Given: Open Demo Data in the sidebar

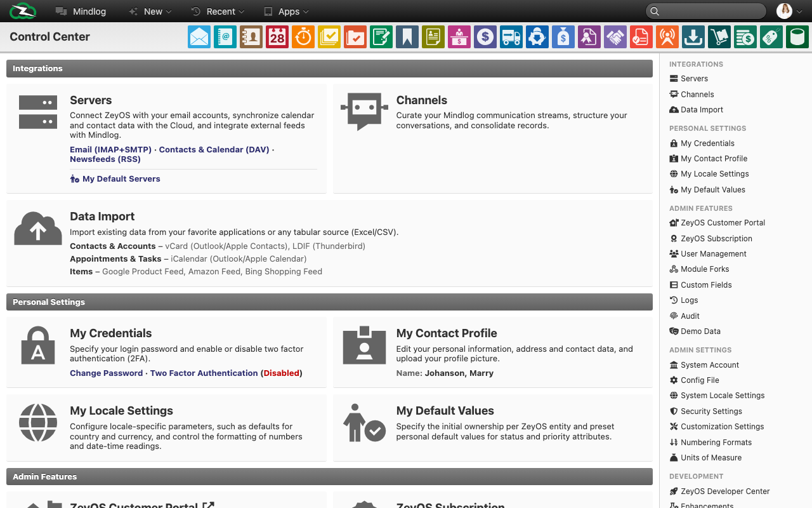Looking at the screenshot, I should 695,331.
